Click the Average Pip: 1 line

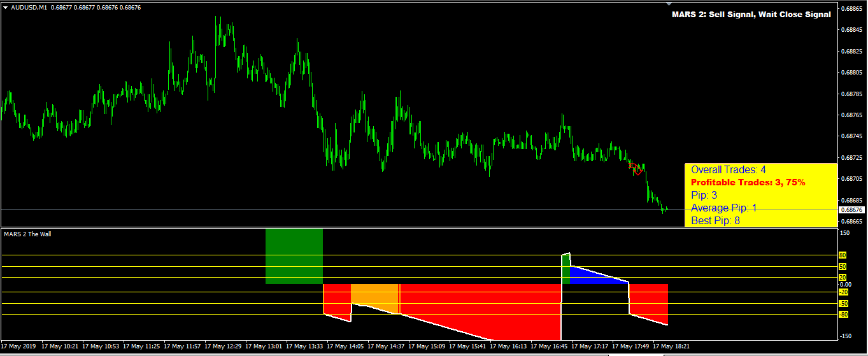tap(724, 208)
